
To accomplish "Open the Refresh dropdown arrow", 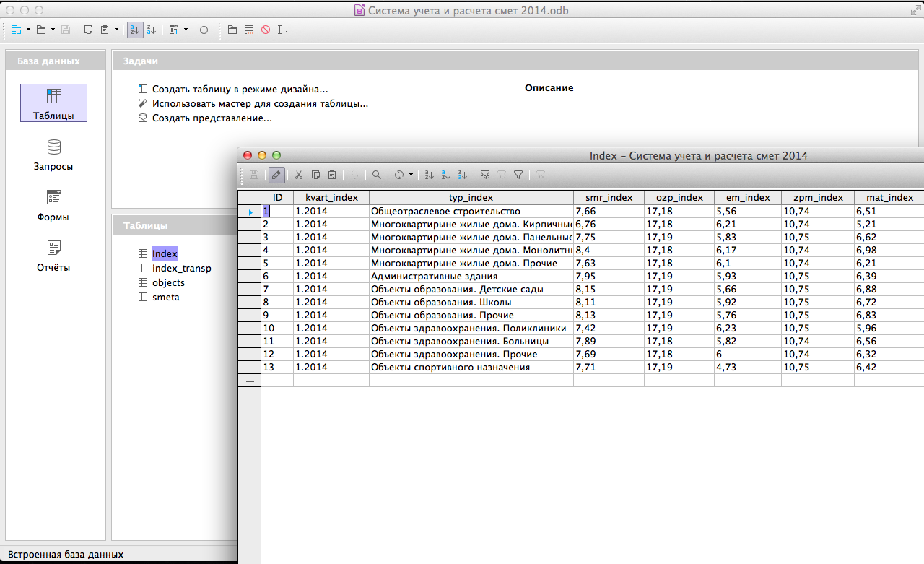I will 411,175.
